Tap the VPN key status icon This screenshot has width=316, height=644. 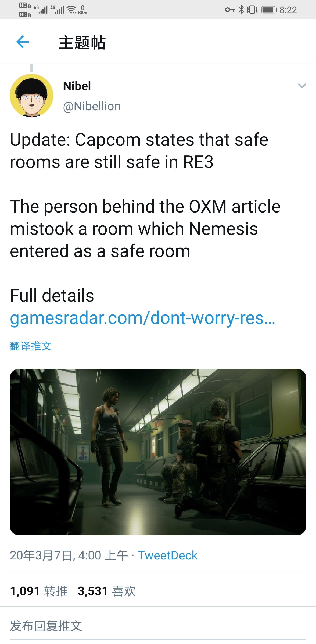click(x=230, y=10)
